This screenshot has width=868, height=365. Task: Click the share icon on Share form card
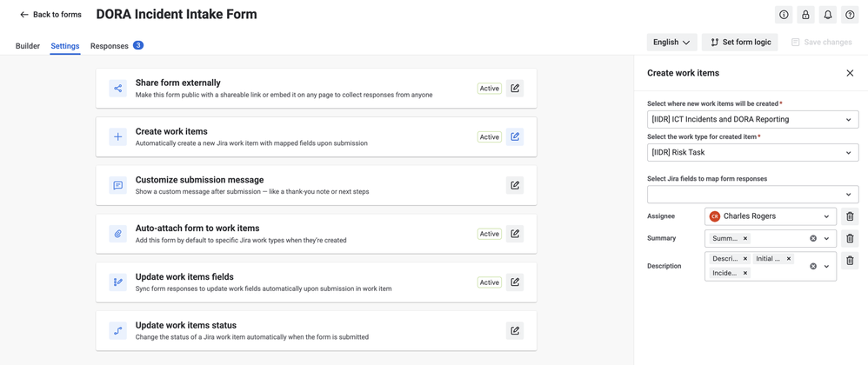click(x=118, y=89)
